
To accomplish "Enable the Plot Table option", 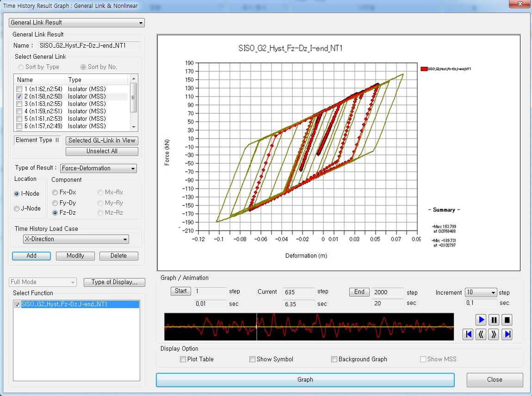I will click(x=183, y=359).
